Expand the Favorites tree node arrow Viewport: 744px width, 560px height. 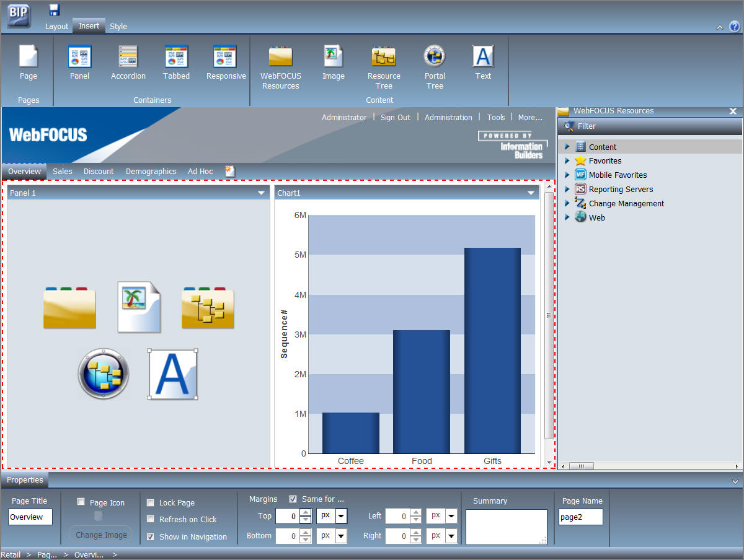point(567,160)
